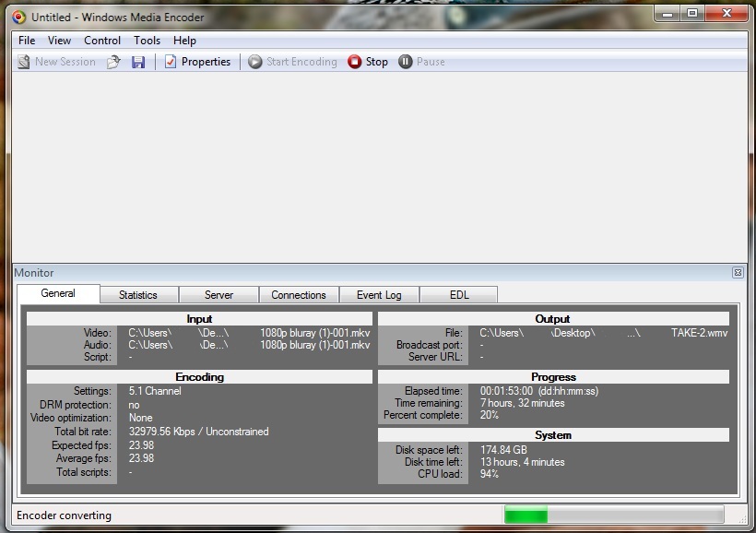
Task: Click the Video optimization value 'None'
Action: tap(141, 418)
